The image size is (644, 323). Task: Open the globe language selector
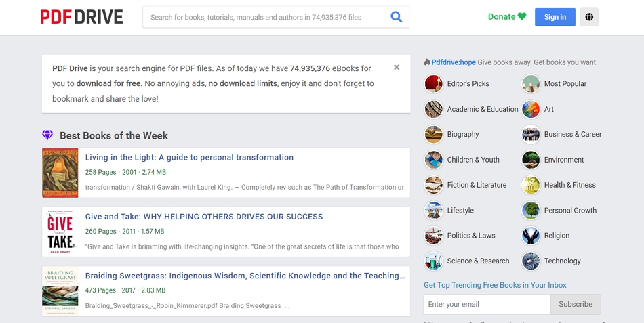(589, 17)
